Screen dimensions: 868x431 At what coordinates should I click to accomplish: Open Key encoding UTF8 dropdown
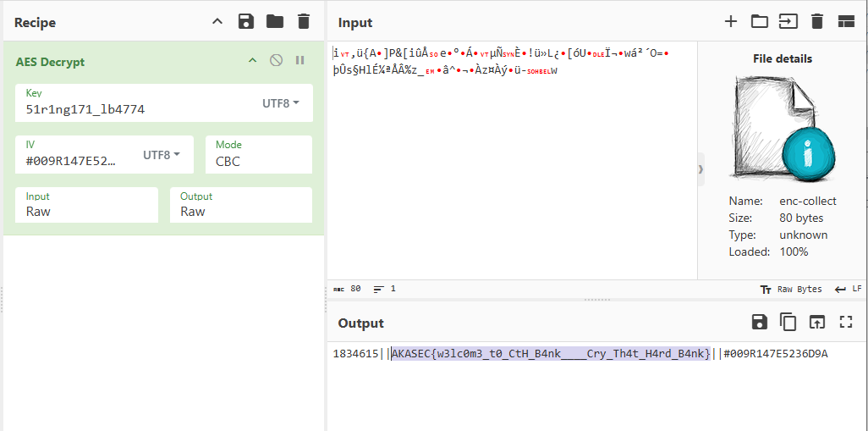coord(281,103)
